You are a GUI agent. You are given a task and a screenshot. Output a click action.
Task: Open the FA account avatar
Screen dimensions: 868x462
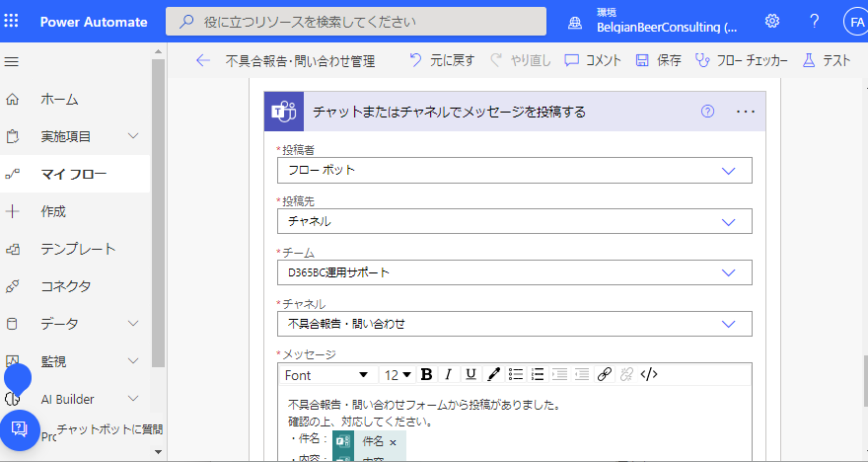click(856, 22)
